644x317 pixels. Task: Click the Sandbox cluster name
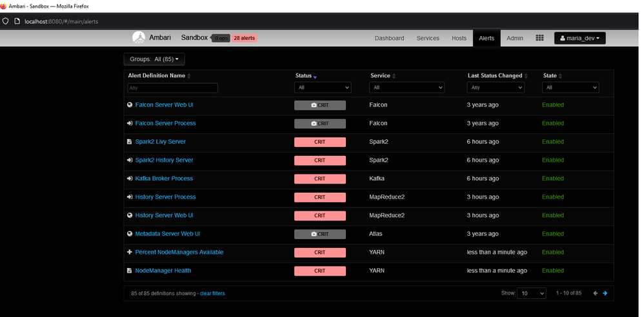pyautogui.click(x=194, y=38)
